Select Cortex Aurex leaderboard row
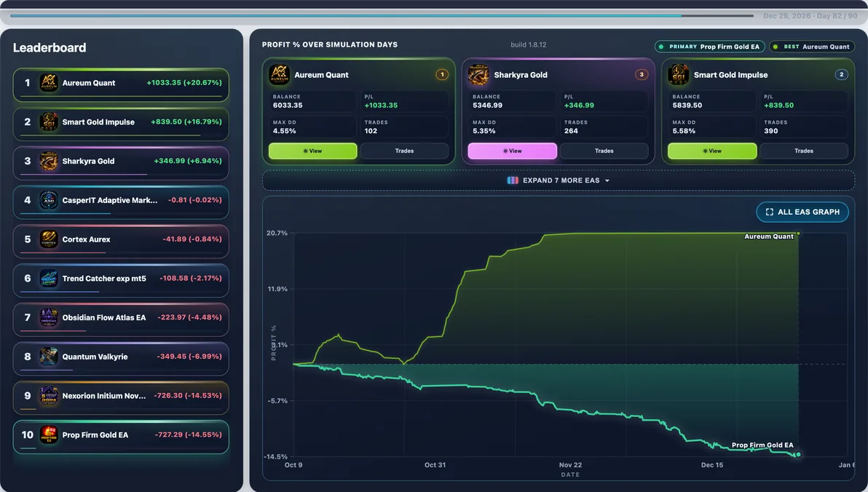Screen dimensions: 868x492 (x=121, y=242)
